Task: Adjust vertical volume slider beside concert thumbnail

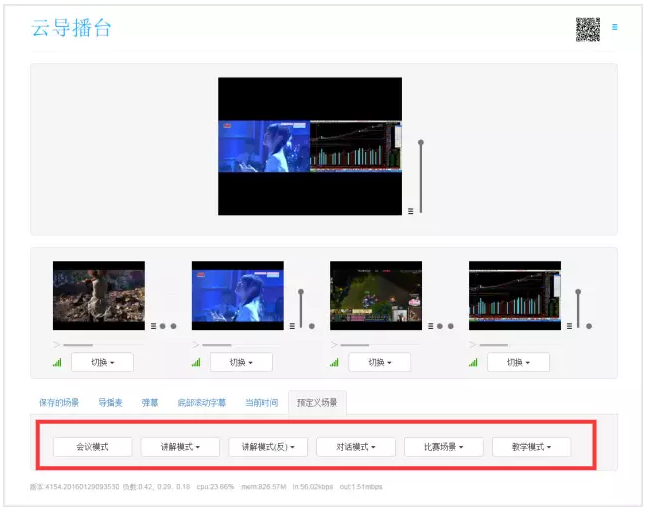Action: (x=301, y=309)
